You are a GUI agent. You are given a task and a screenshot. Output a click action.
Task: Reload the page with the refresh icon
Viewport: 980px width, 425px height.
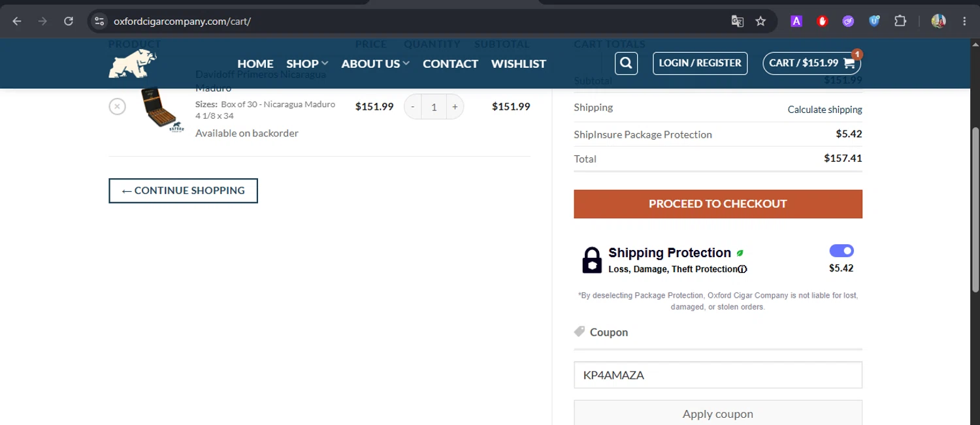point(69,21)
